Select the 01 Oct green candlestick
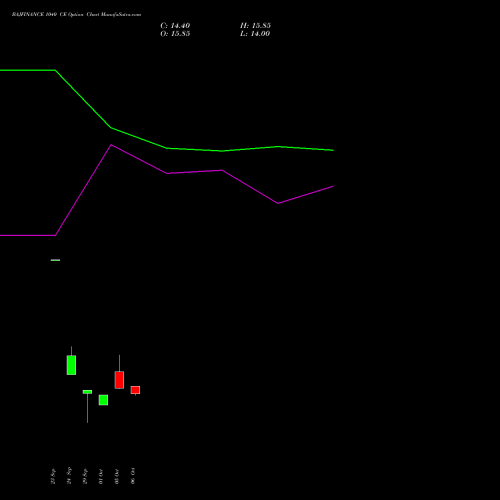500x500 pixels. pyautogui.click(x=103, y=400)
